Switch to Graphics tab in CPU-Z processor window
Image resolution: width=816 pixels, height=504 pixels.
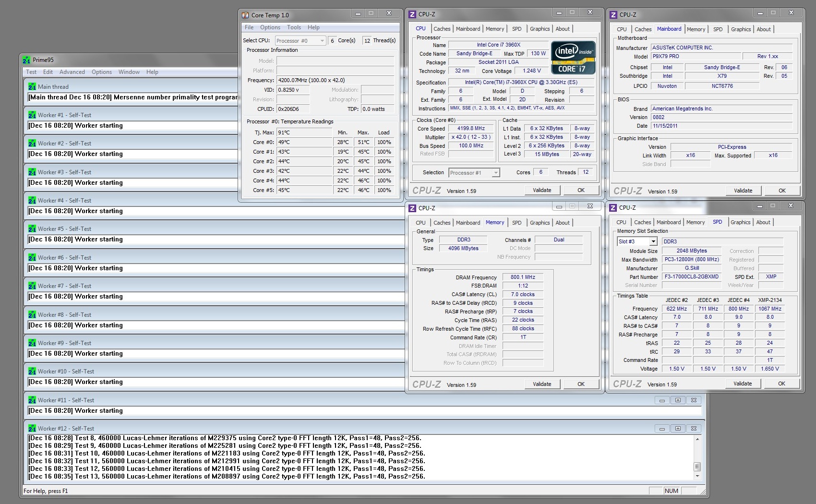[540, 29]
